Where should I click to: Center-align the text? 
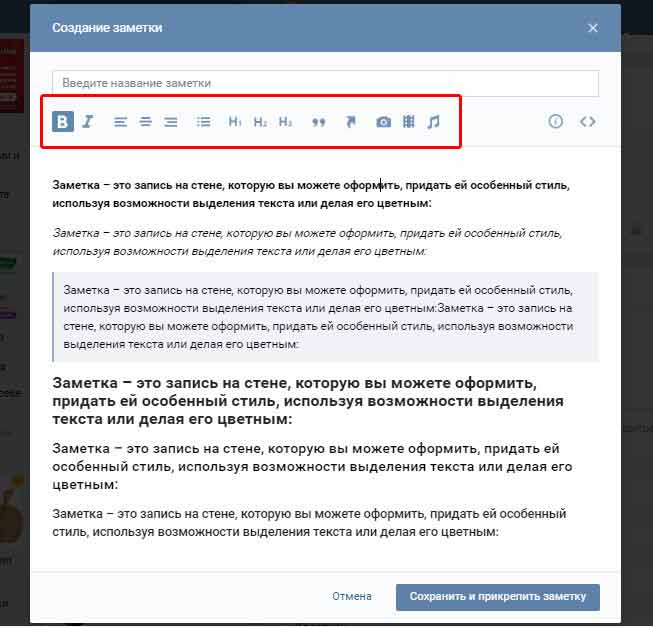point(145,122)
